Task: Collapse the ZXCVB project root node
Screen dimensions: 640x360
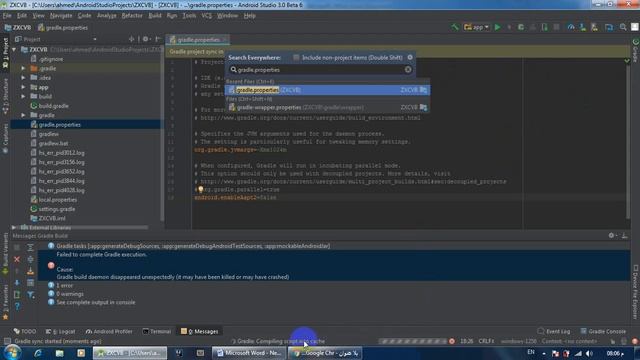Action: 14,49
